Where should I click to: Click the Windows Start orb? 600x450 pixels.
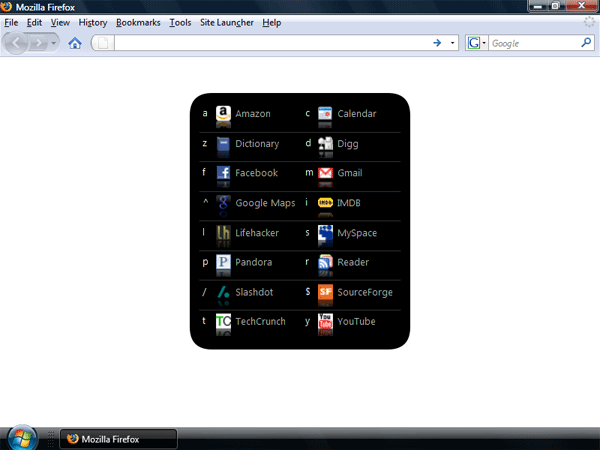coord(22,438)
